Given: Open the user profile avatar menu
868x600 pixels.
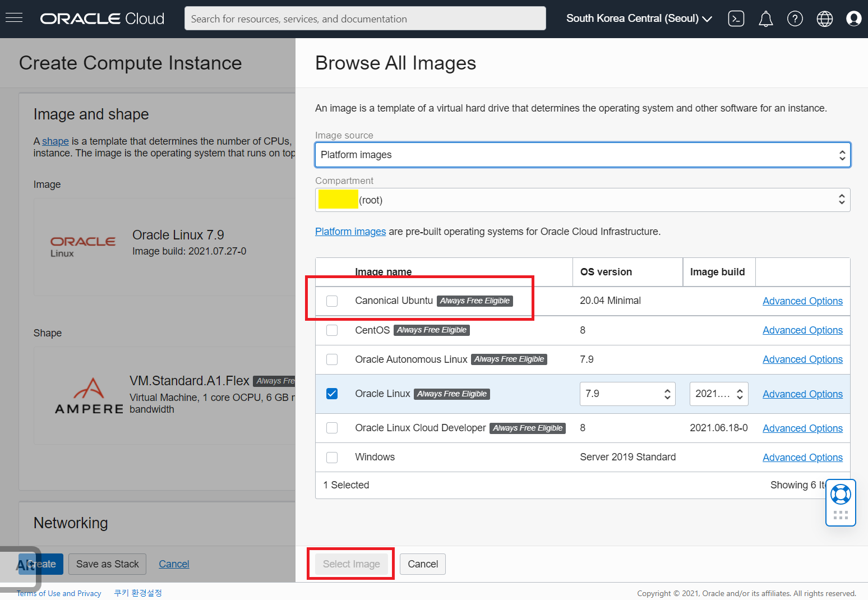Looking at the screenshot, I should 853,19.
